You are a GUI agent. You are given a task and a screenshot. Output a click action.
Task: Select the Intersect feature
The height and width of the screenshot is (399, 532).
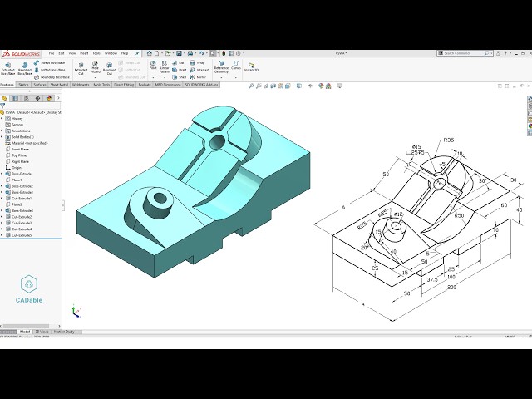pos(199,70)
